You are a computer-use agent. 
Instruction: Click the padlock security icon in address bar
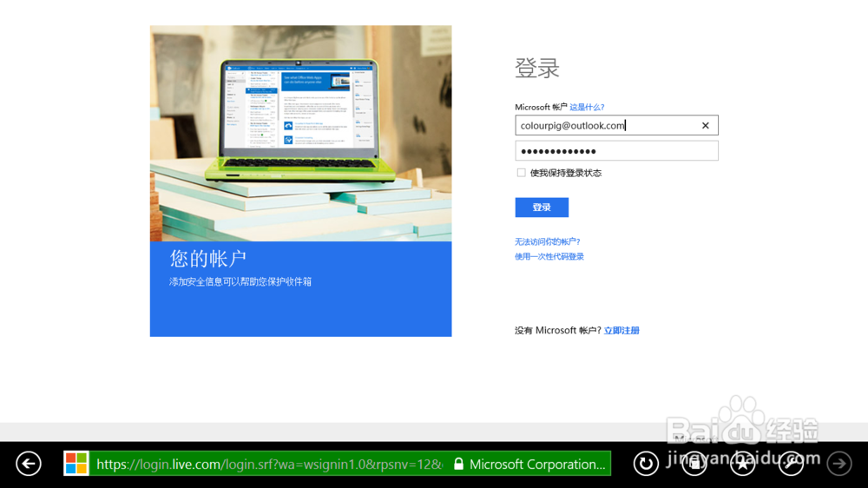point(458,464)
